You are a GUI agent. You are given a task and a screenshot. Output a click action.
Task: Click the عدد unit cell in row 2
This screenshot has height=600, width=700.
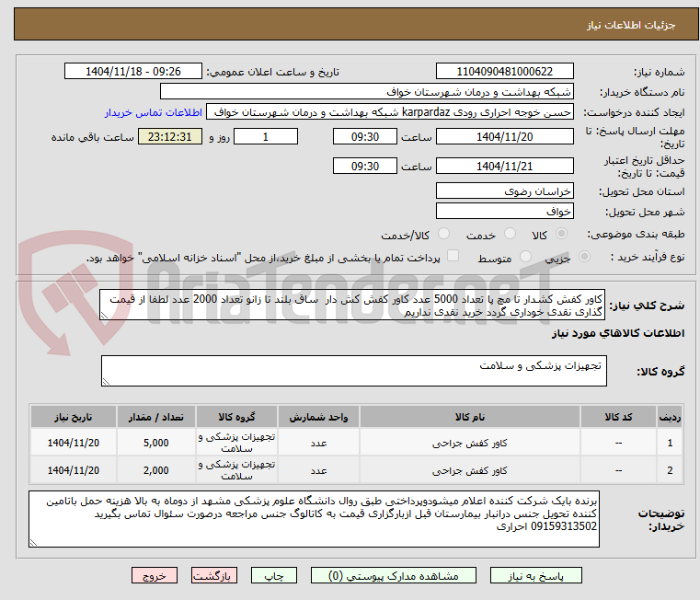point(318,470)
